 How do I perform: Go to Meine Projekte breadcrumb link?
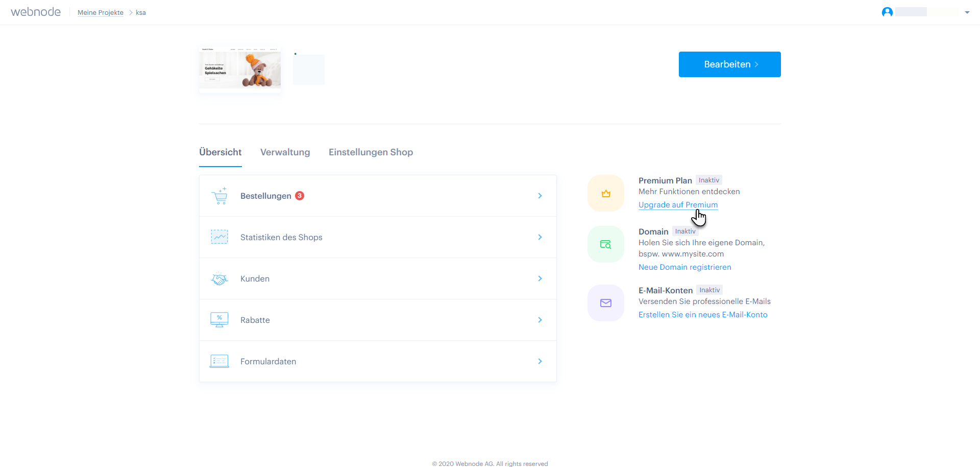101,13
